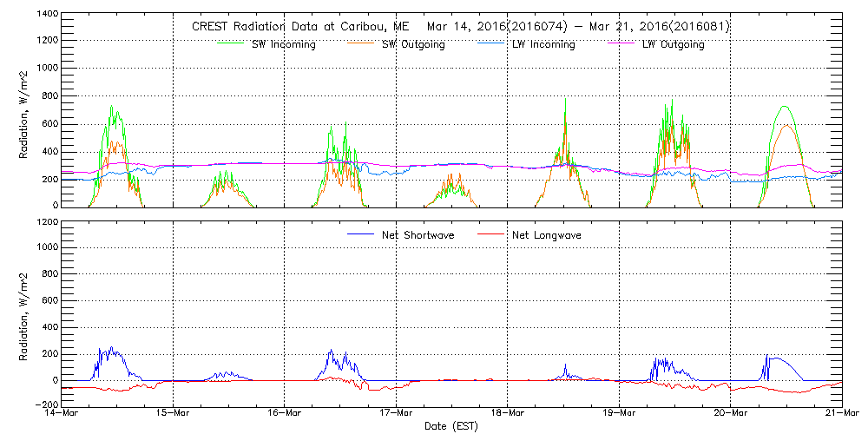Viewport: 868px width, 434px height.
Task: Select the -200 y-axis tick label
Action: pyautogui.click(x=43, y=405)
